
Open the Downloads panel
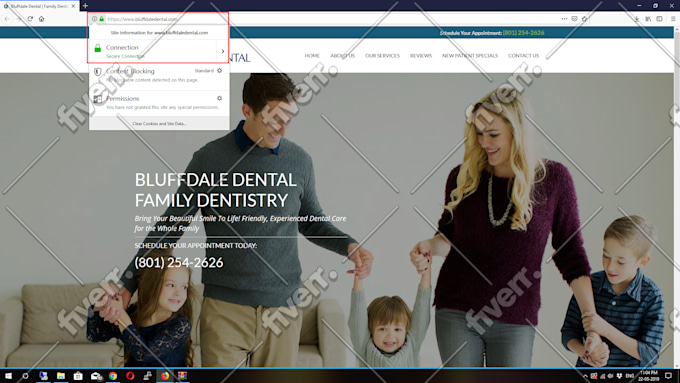(637, 19)
